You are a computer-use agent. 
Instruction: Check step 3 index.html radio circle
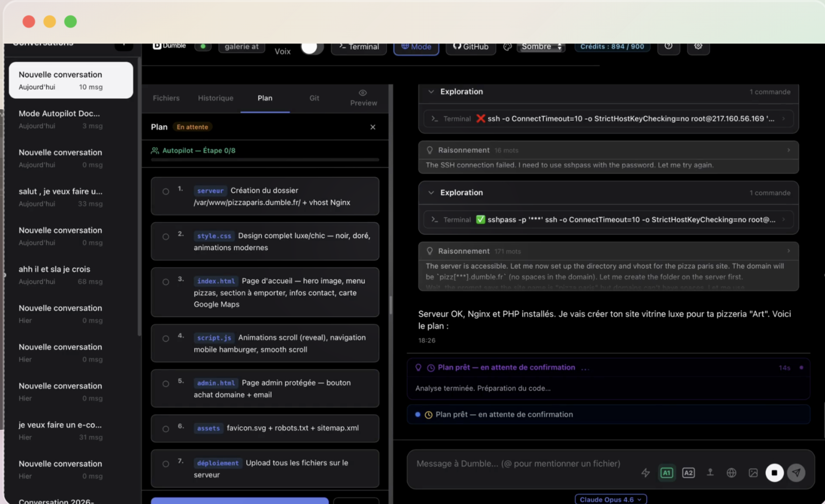[x=166, y=282]
